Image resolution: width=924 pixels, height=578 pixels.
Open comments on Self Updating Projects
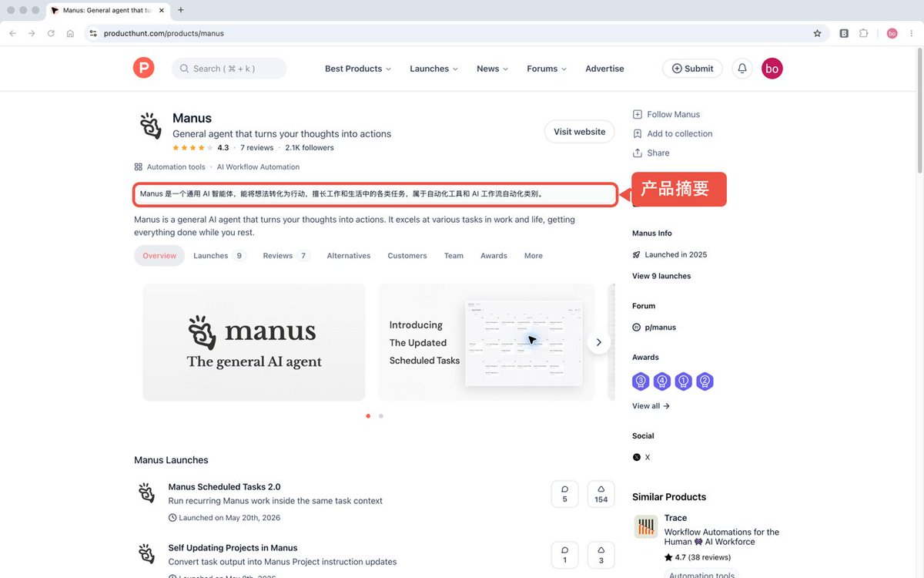564,555
